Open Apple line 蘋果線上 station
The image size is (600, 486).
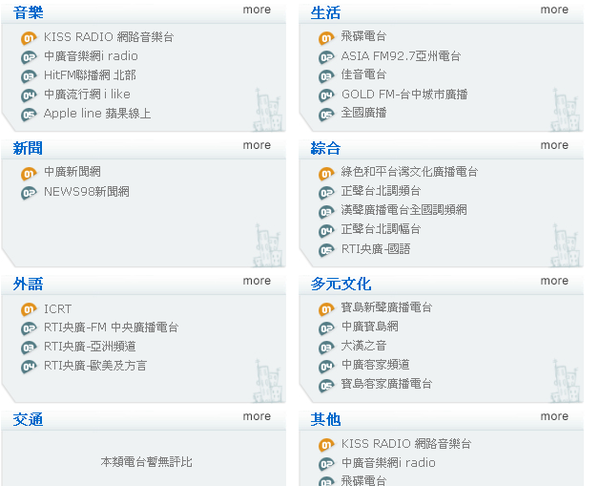tap(97, 114)
